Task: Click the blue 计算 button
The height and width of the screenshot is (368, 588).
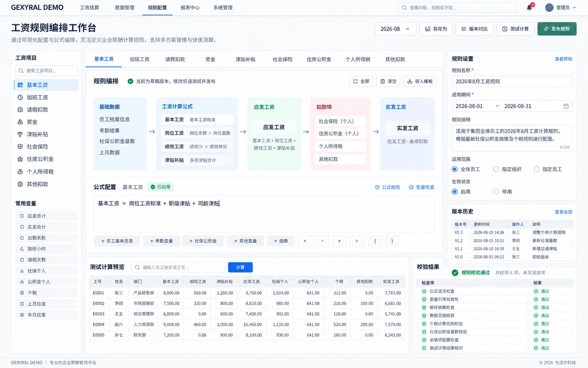Action: coord(240,267)
